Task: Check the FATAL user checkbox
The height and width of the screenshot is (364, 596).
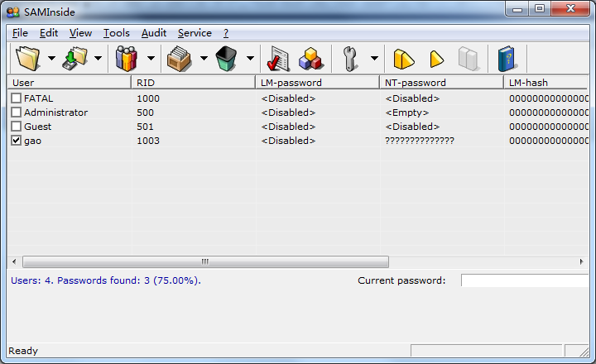Action: [x=16, y=98]
